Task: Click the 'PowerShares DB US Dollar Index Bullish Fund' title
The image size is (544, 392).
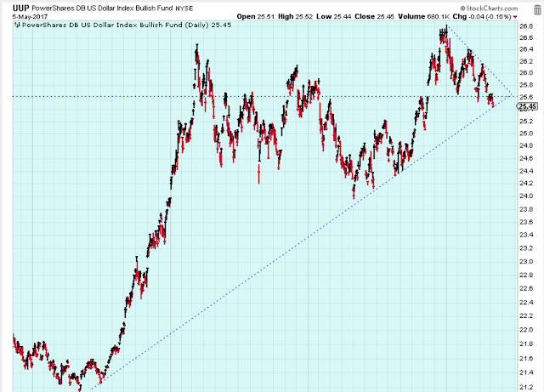Action: click(102, 8)
